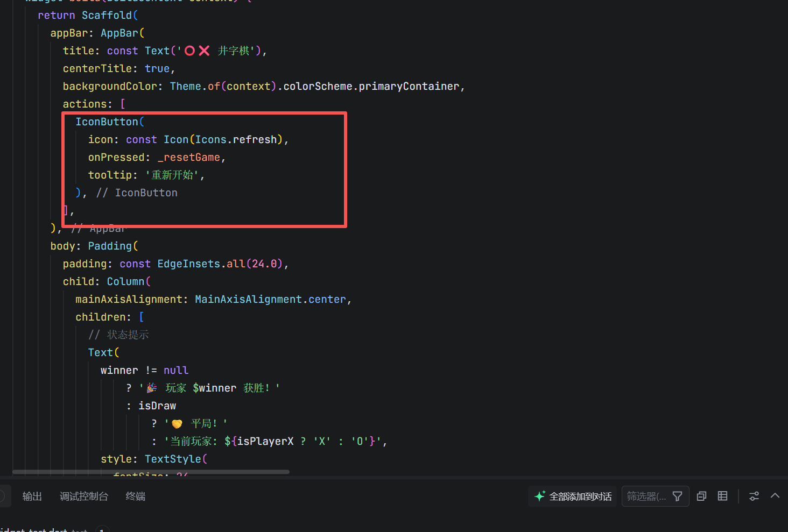Click the collapse all icon in panel
788x532 pixels.
pyautogui.click(x=701, y=496)
